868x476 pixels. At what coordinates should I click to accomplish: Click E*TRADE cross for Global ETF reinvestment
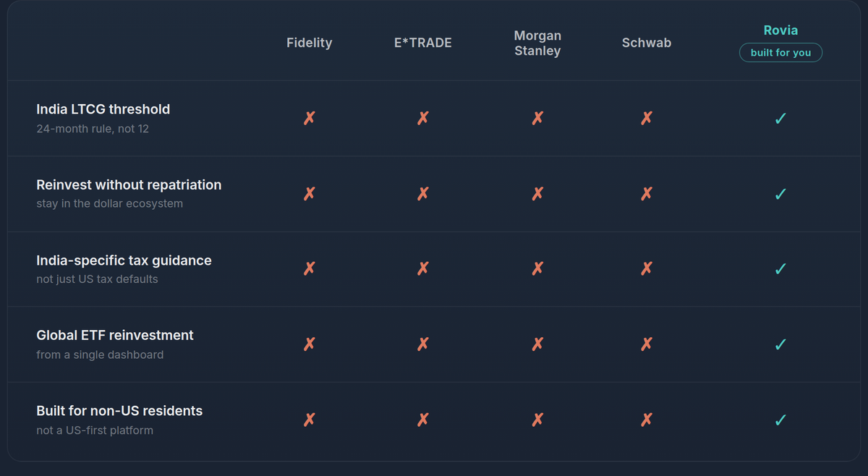(x=423, y=344)
